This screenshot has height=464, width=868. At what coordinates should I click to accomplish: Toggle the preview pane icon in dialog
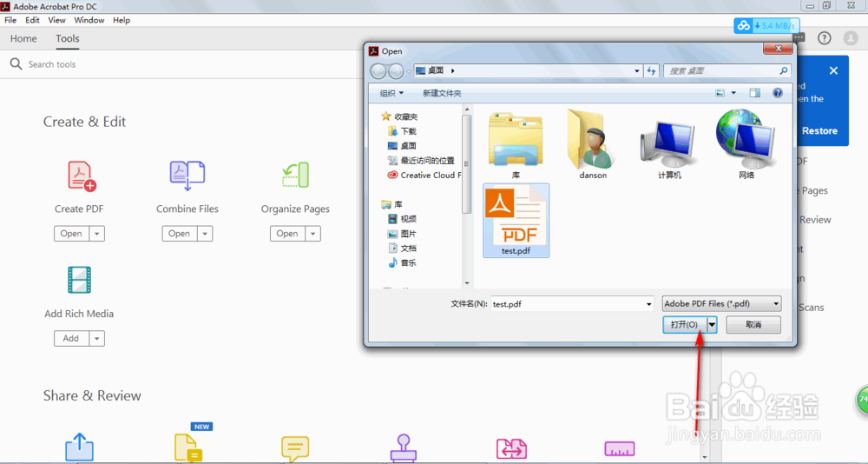(754, 93)
